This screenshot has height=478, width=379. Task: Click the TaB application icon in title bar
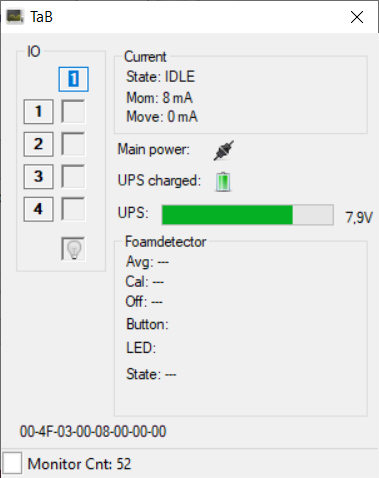tap(15, 17)
